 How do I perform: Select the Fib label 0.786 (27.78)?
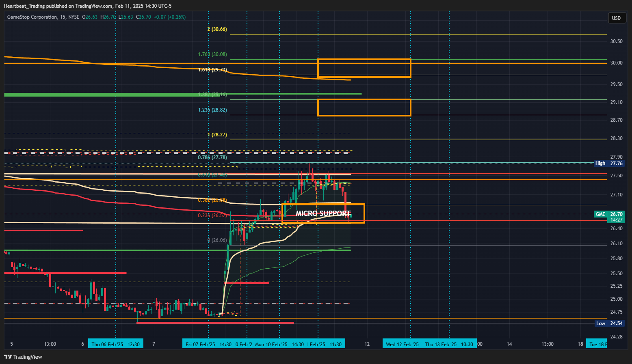212,157
